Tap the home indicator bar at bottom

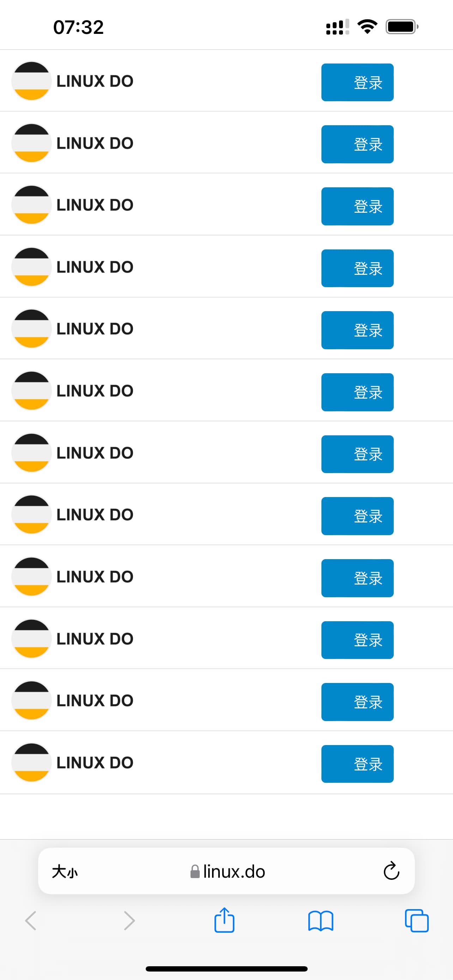(226, 969)
